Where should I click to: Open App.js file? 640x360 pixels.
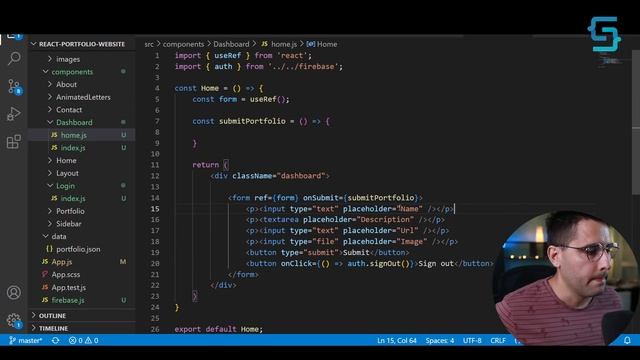(62, 262)
